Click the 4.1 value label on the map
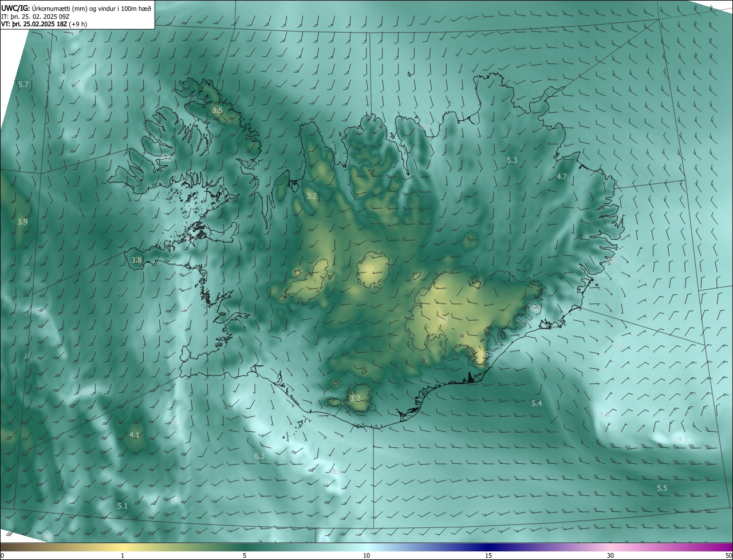733x560 pixels. (x=135, y=435)
